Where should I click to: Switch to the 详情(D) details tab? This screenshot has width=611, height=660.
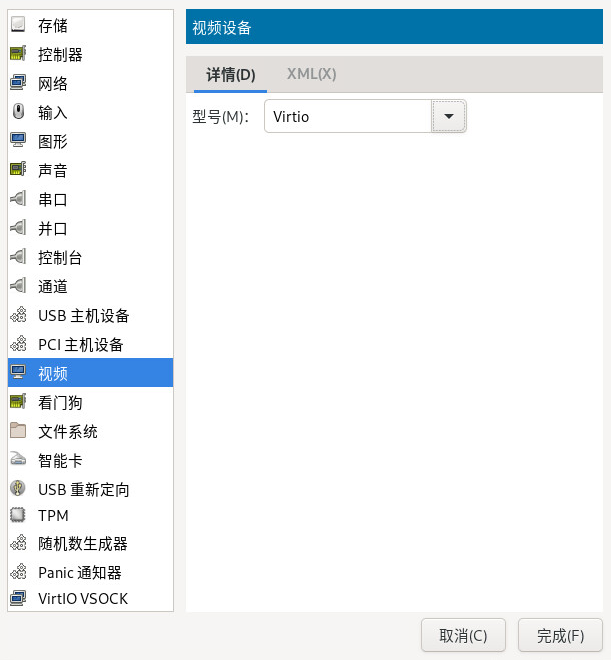click(231, 74)
